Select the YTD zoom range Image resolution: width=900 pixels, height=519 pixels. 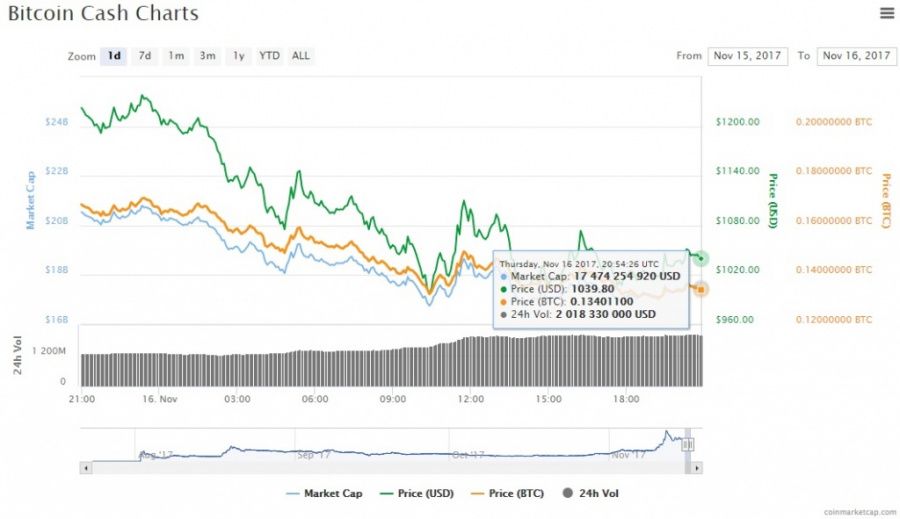269,56
